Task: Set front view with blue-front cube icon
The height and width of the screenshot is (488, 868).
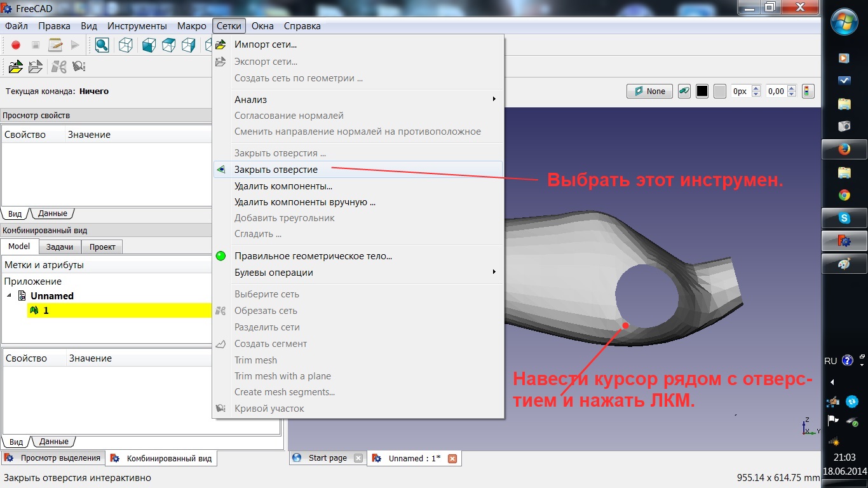Action: pos(149,45)
